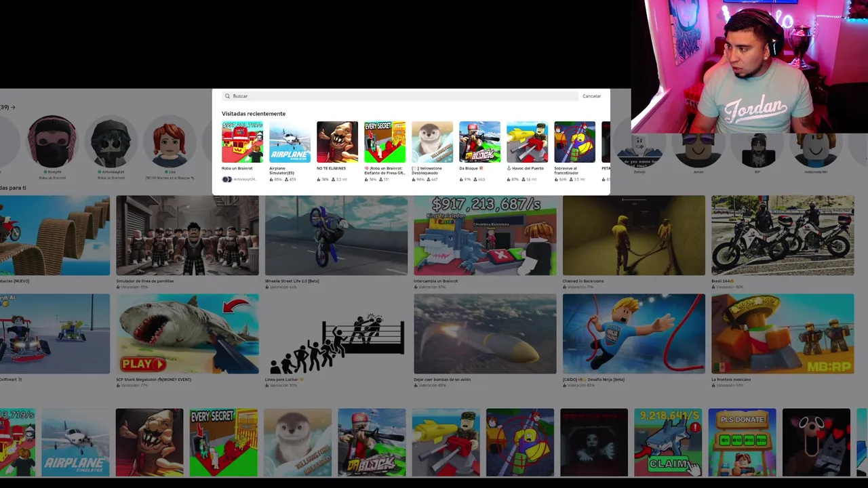This screenshot has width=868, height=488.
Task: Click Chained in Backrooms title text
Action: tap(583, 281)
